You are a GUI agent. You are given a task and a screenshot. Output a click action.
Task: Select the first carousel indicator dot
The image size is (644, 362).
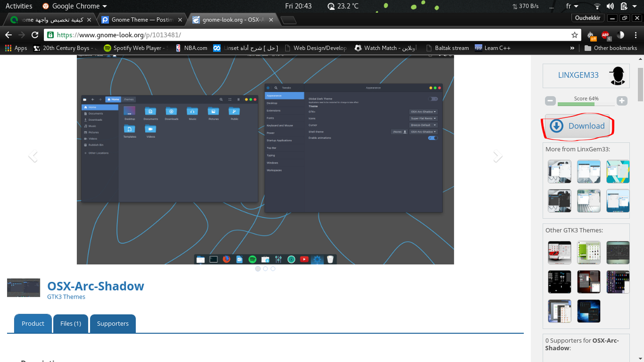258,269
